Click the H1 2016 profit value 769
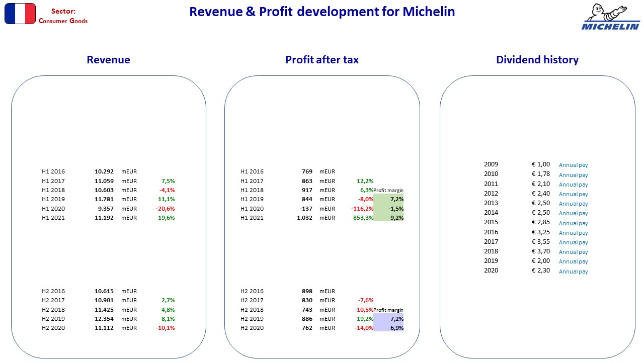Viewport: 644px width, 362px height. (307, 171)
